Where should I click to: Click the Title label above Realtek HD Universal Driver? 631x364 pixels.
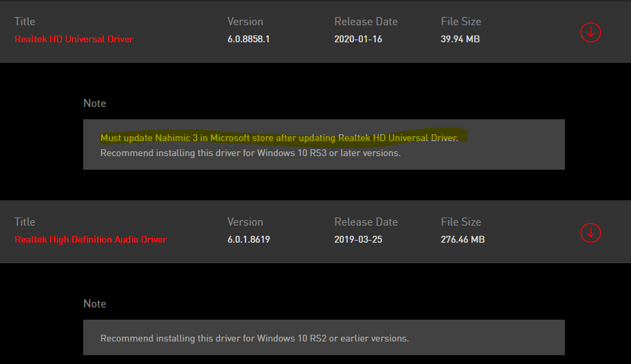point(25,22)
